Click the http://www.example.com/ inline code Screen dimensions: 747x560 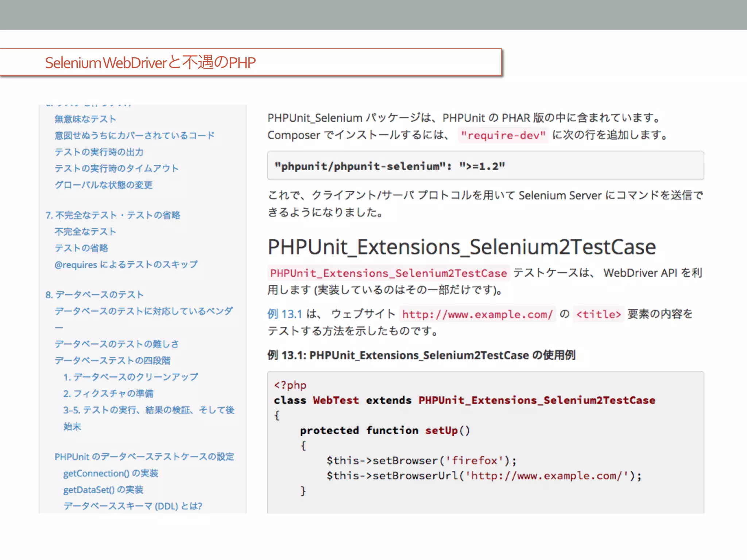(x=477, y=314)
